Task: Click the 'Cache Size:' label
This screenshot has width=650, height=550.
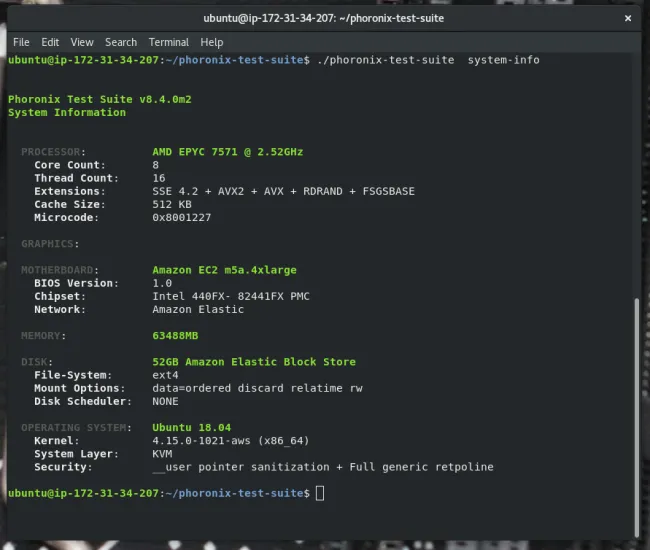Action: pyautogui.click(x=70, y=204)
